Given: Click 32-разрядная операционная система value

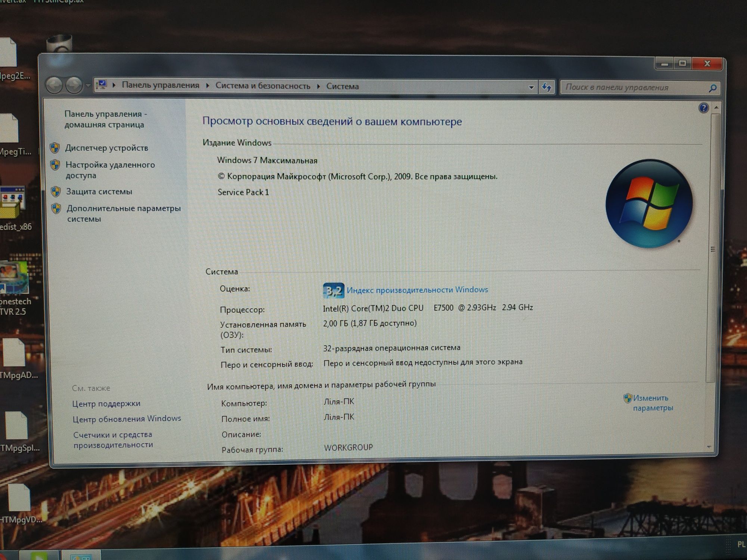Looking at the screenshot, I should (392, 348).
